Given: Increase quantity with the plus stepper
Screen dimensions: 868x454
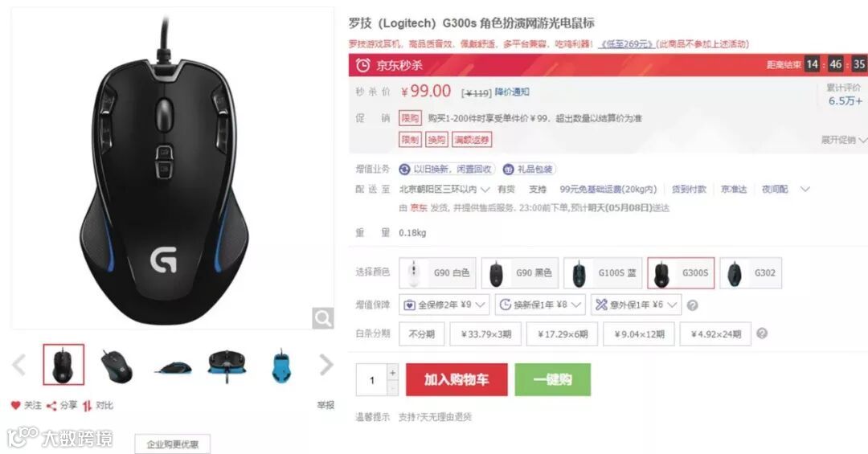Looking at the screenshot, I should coord(392,372).
